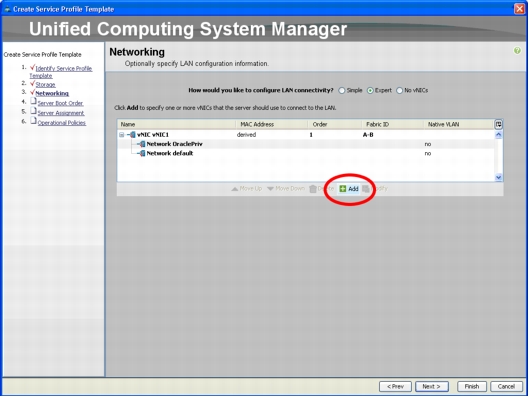Image resolution: width=529 pixels, height=398 pixels.
Task: Click scroll up arrow of vNIC table
Action: click(x=499, y=135)
